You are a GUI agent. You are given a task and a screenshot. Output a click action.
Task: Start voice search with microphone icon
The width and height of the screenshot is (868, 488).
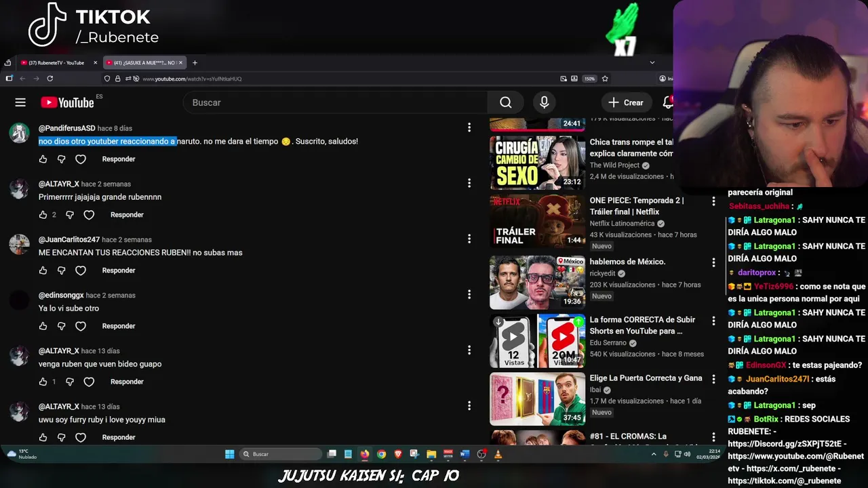[544, 102]
